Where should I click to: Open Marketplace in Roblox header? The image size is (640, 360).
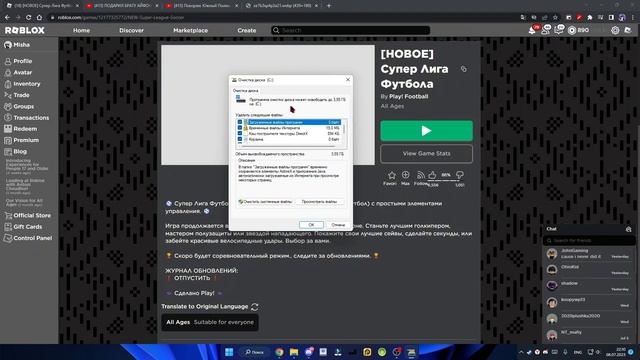(190, 30)
